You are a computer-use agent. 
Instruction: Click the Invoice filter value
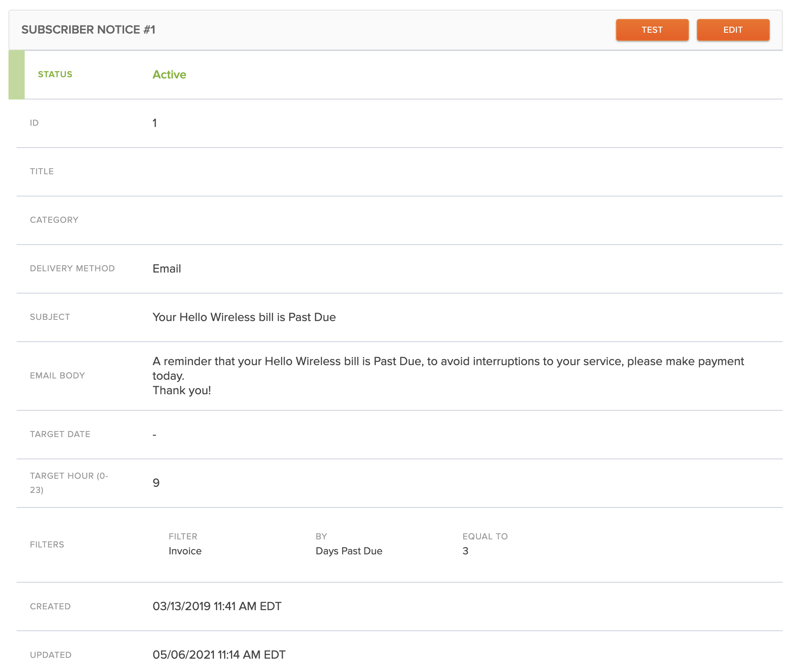[185, 551]
